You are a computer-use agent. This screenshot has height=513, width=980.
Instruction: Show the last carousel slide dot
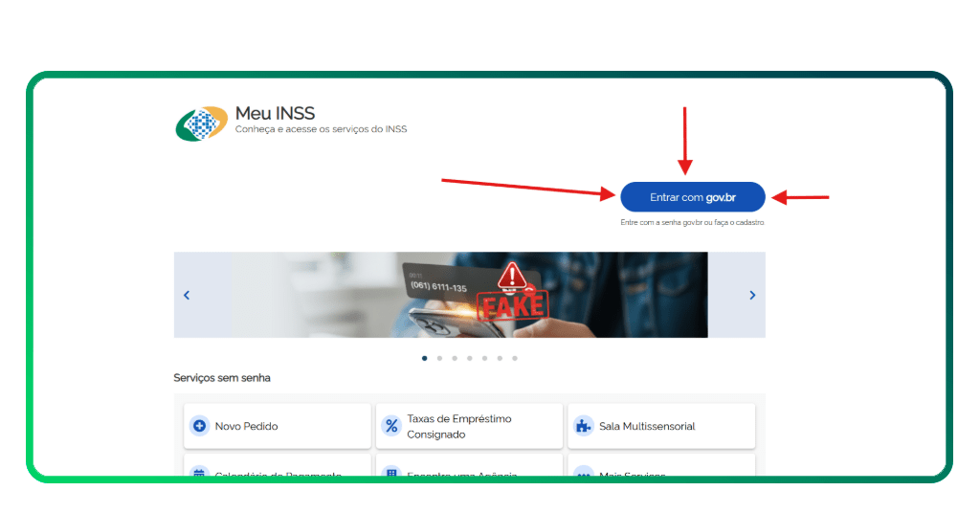[515, 358]
